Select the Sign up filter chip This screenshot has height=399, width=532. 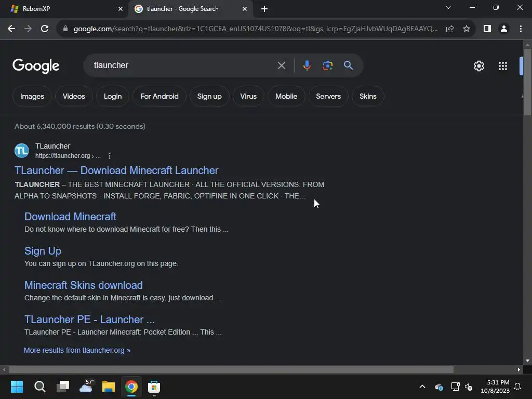tap(209, 96)
